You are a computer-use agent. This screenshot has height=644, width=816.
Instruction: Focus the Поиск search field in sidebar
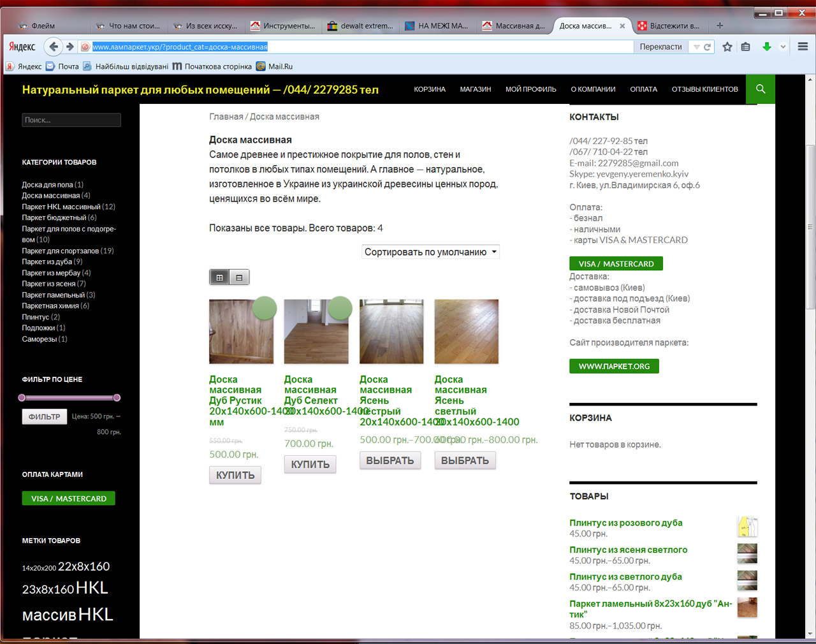coord(71,120)
